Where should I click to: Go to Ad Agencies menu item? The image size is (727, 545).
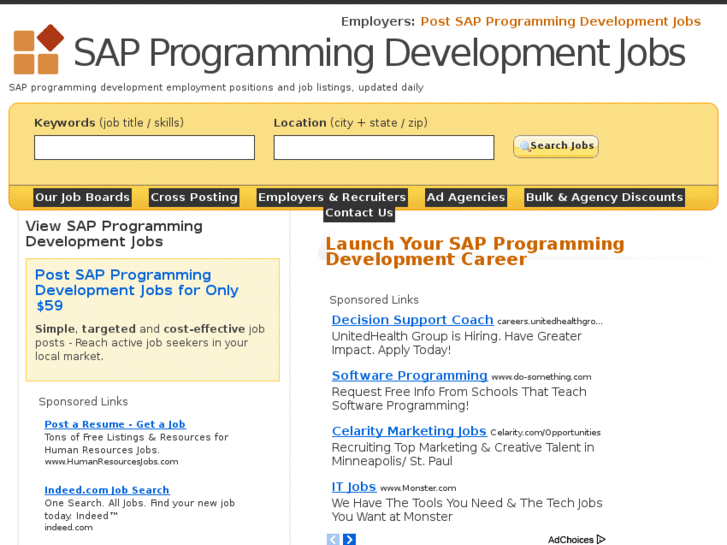(466, 197)
